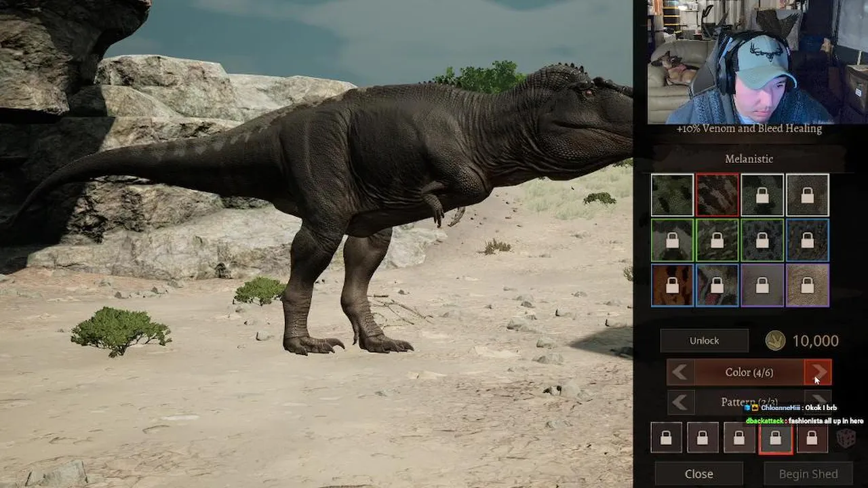This screenshot has height=488, width=868.
Task: Click the gold footprint currency coin icon
Action: click(775, 340)
